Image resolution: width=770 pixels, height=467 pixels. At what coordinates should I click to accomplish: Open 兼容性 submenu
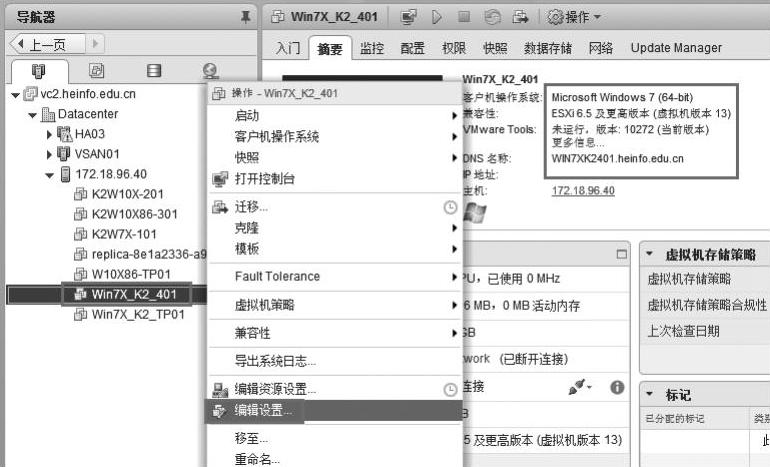coord(334,333)
